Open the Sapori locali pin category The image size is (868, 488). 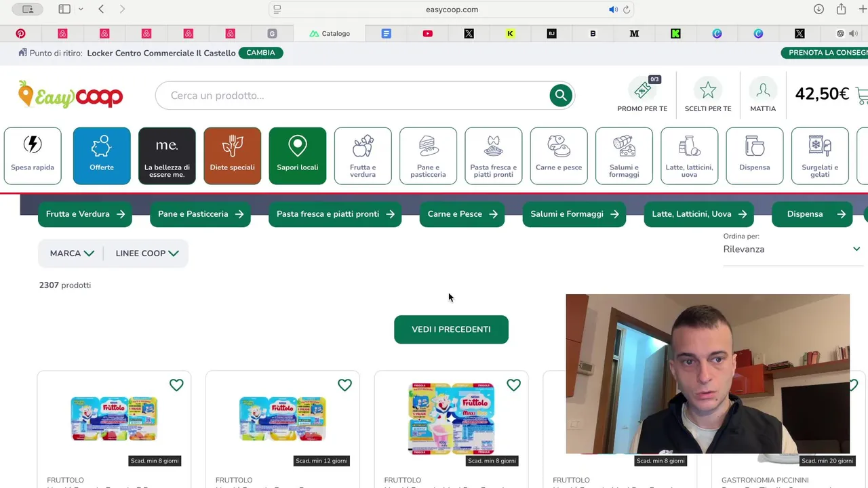coord(298,156)
